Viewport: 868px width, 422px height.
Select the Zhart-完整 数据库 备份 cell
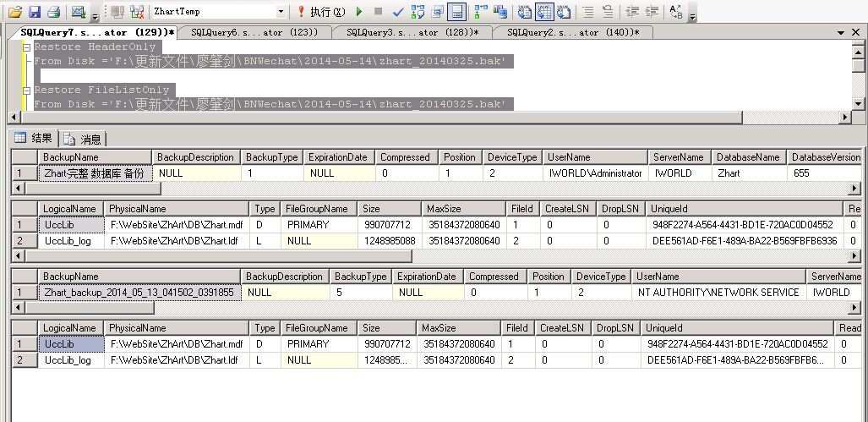(x=95, y=173)
